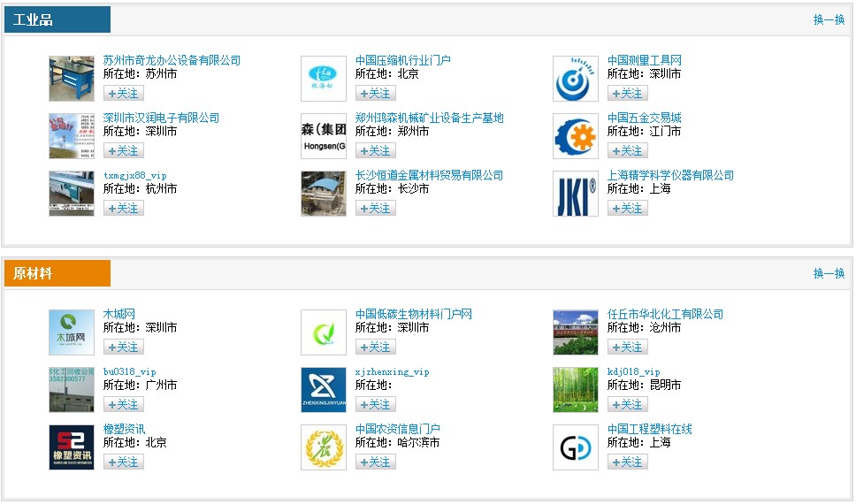Click the 中国工程塑料在线 GD logo
Viewport: 856px width, 504px height.
tap(575, 447)
